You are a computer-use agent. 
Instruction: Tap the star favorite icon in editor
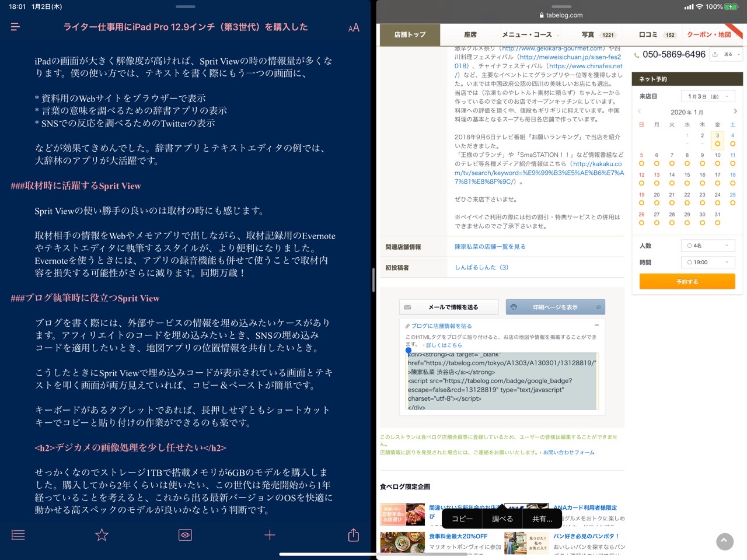point(102,535)
